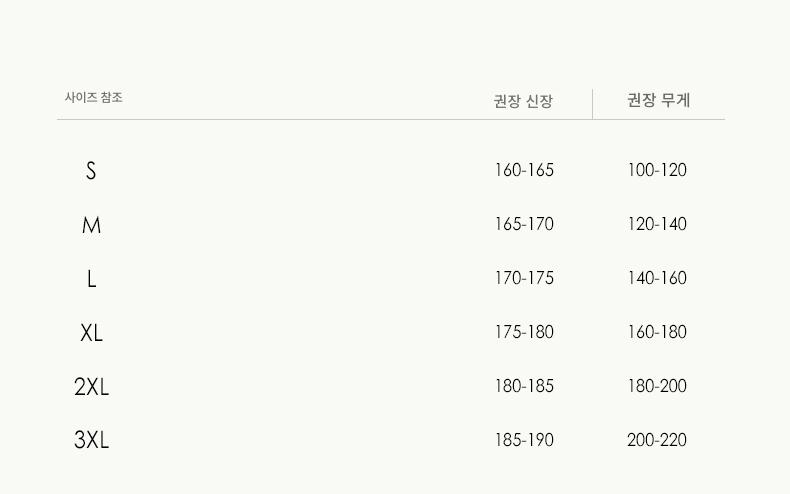Click the 사이즈 참조 header label
This screenshot has height=494, width=790.
pos(94,98)
